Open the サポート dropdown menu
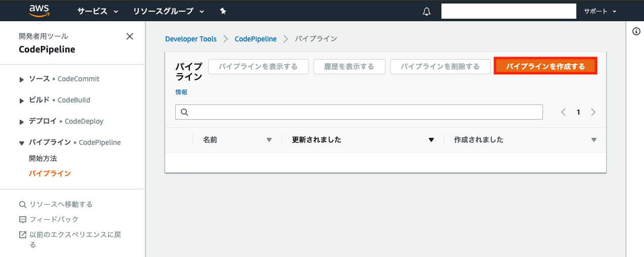 point(601,11)
